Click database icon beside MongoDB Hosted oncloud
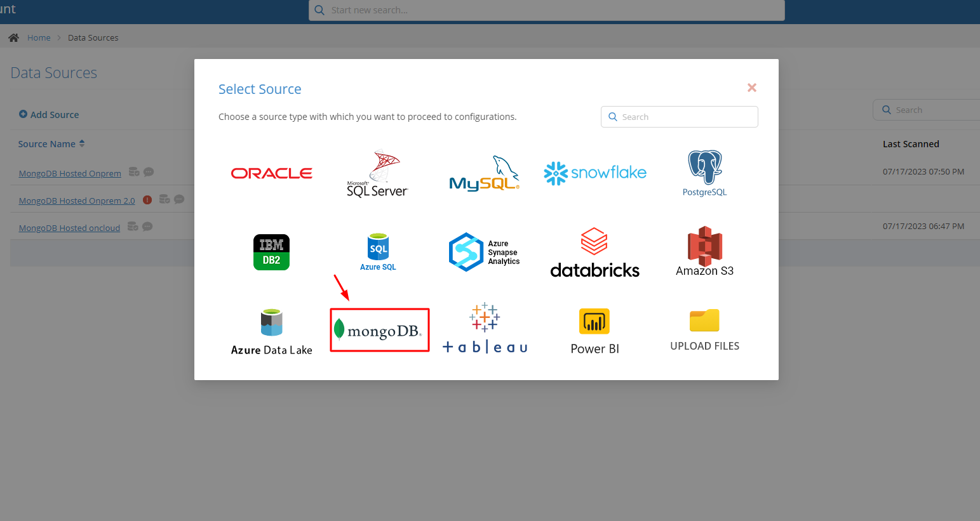This screenshot has width=980, height=521. tap(133, 227)
